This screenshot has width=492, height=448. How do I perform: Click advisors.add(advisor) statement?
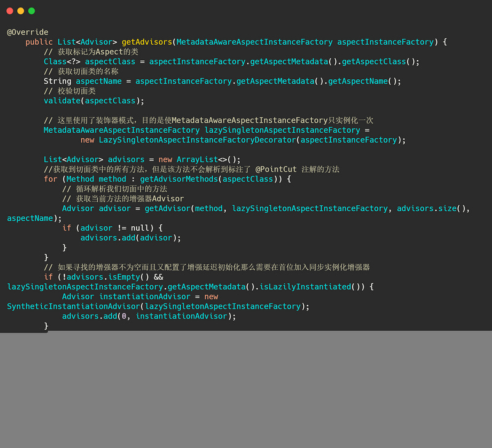pyautogui.click(x=130, y=238)
